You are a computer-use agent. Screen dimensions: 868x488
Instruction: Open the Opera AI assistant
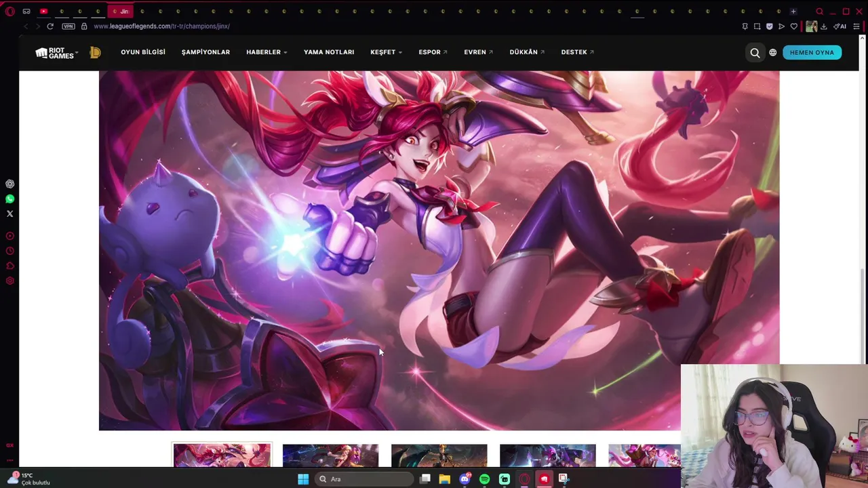840,26
